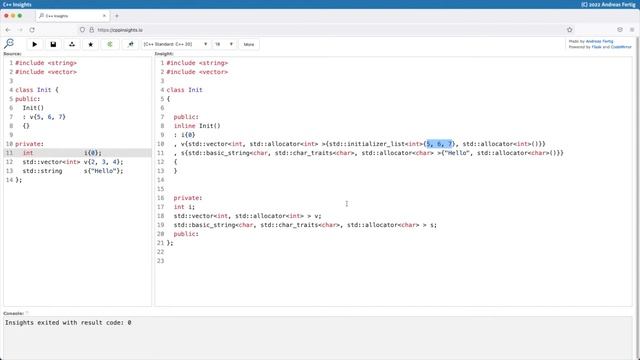Click the toolbar icon before the C++ Standard dropdown

coord(130,44)
